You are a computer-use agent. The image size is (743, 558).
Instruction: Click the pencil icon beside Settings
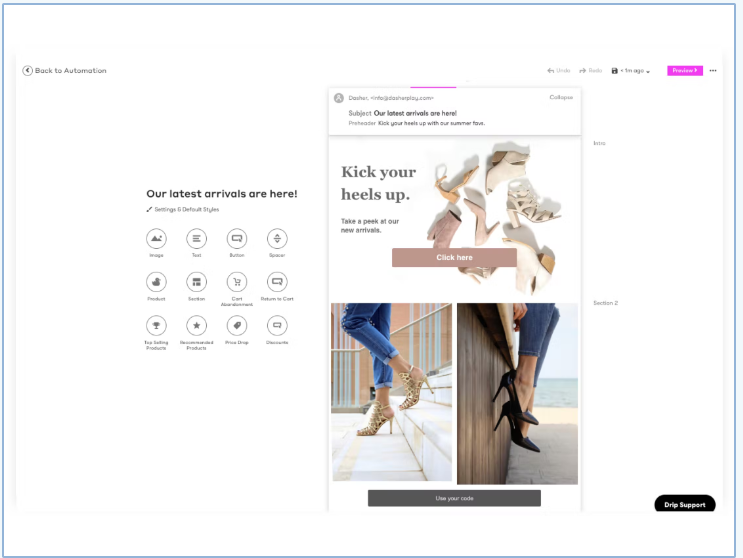[149, 209]
